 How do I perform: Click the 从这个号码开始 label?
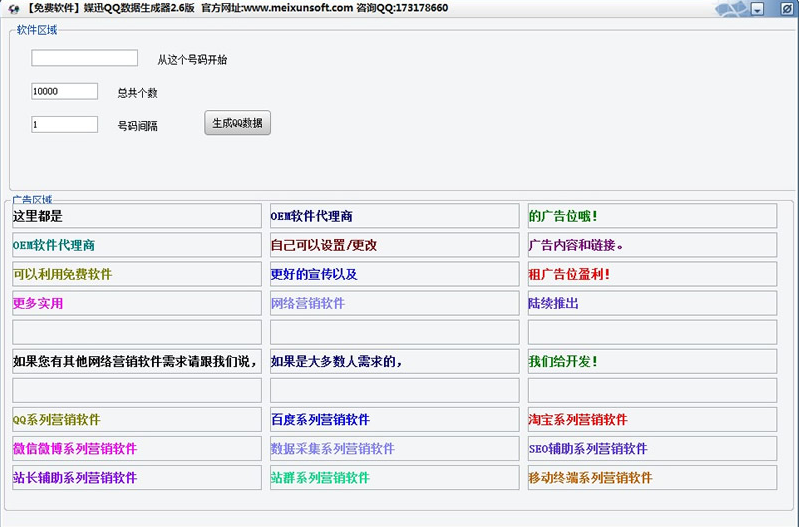[x=192, y=60]
